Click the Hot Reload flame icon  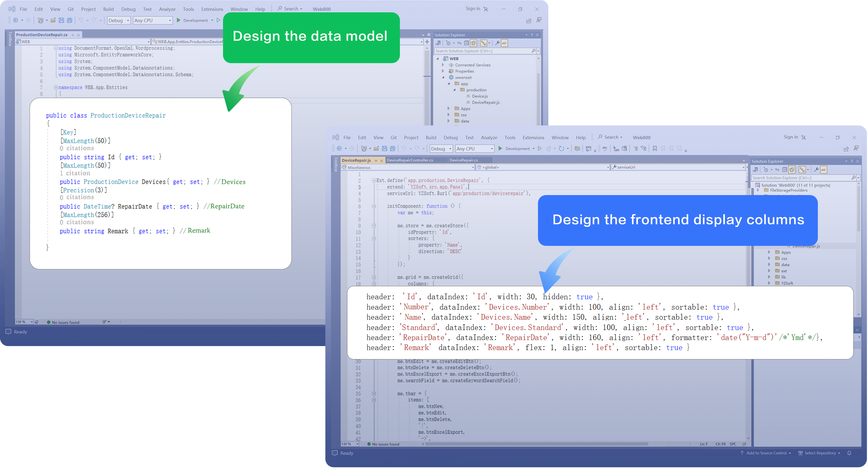pos(549,149)
